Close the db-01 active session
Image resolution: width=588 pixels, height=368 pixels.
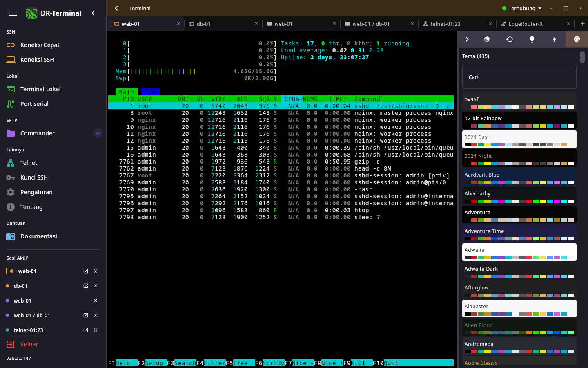click(96, 286)
